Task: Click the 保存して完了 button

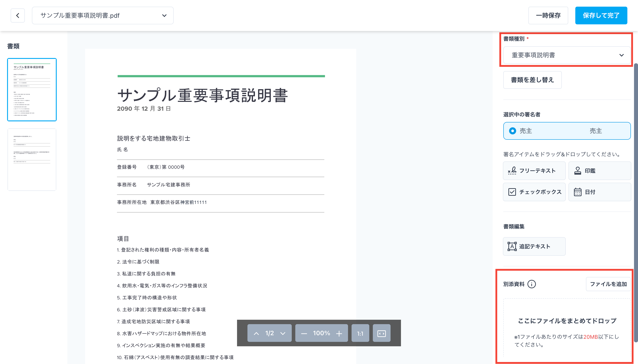Action: pyautogui.click(x=601, y=15)
